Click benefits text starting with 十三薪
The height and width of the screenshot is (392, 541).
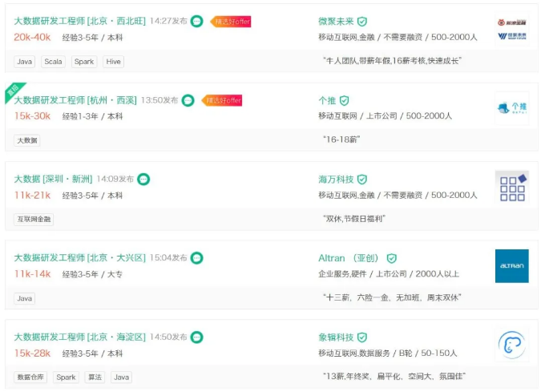tap(392, 297)
